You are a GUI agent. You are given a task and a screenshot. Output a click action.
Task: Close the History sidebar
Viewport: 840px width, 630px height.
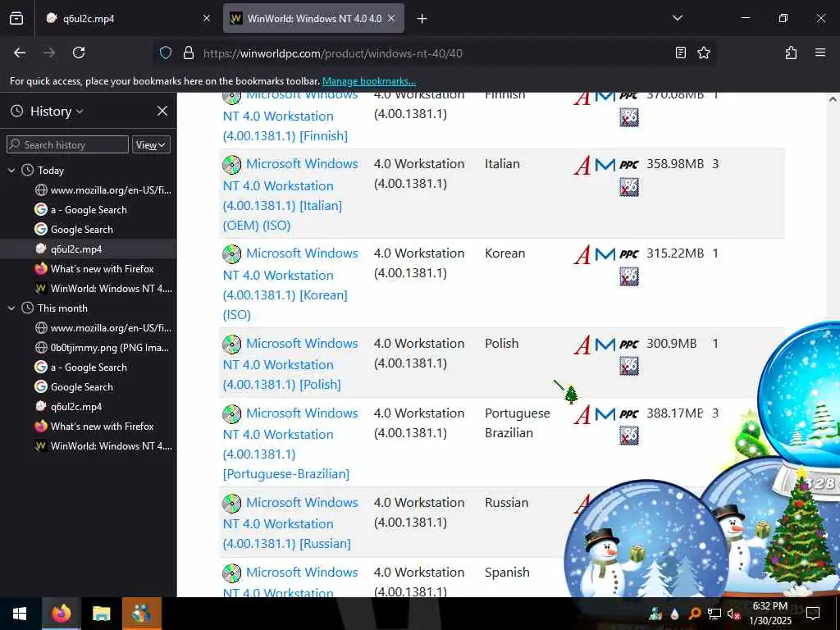pyautogui.click(x=162, y=111)
